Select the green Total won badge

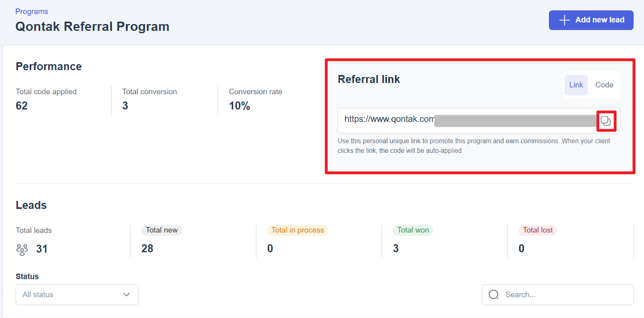[413, 230]
